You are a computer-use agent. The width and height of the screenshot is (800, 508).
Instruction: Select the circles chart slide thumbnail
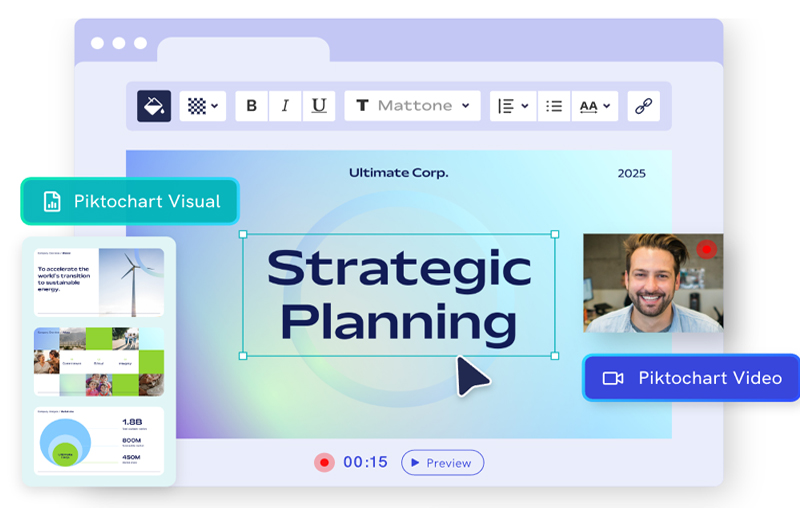click(x=99, y=441)
